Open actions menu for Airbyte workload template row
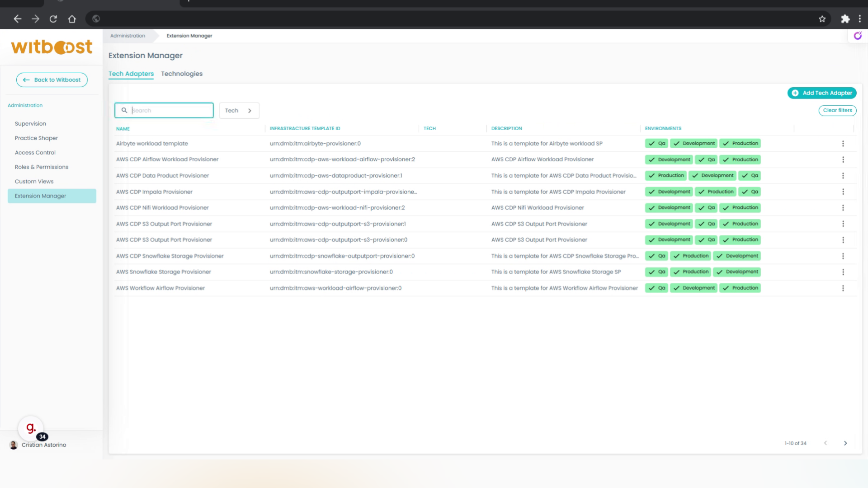Viewport: 868px width, 488px height. coord(843,144)
